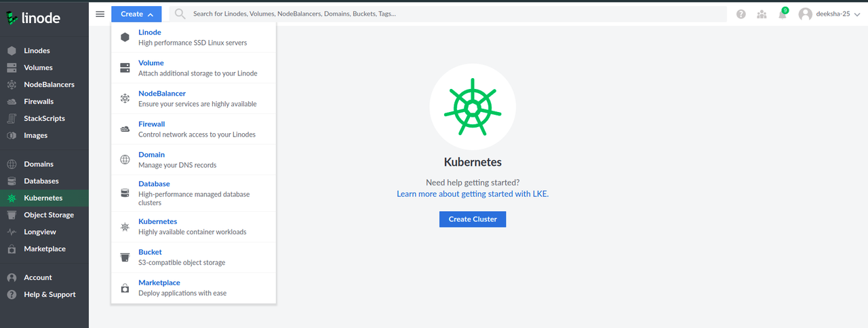This screenshot has width=868, height=328.
Task: Choose Marketplace in the Create menu
Action: [x=193, y=288]
